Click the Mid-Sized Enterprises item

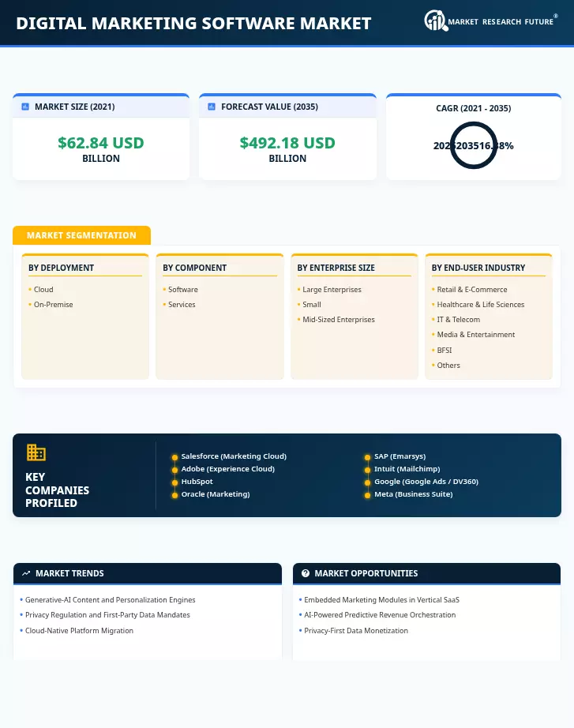coord(339,320)
